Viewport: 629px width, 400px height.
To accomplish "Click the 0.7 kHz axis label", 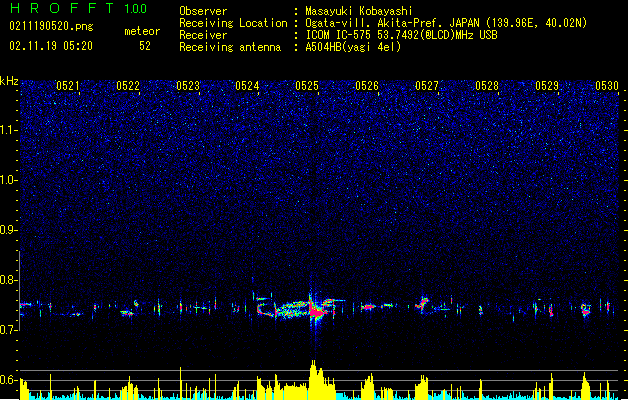I will tap(9, 330).
